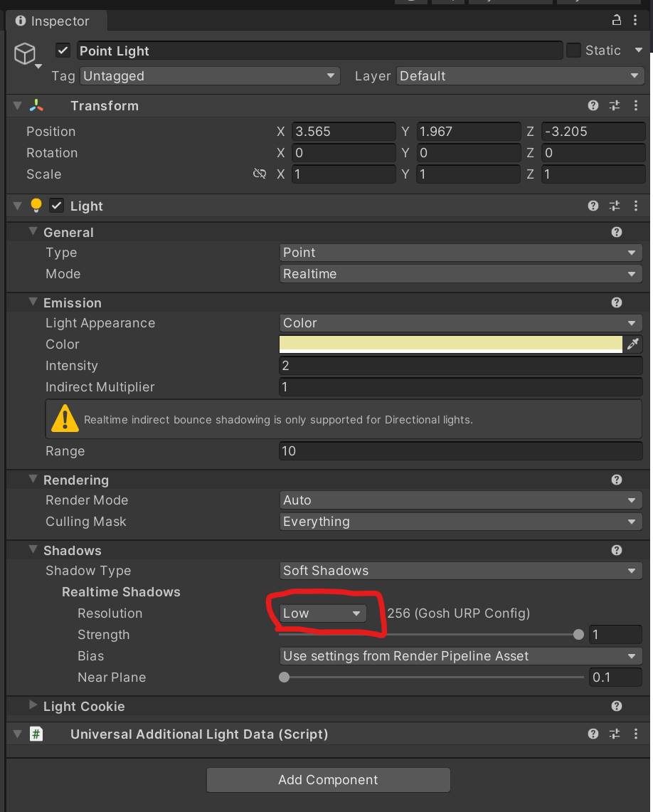Open the light Type dropdown

461,253
